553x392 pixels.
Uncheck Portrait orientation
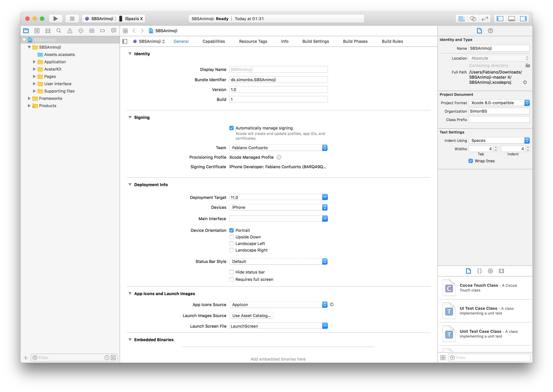(x=232, y=230)
